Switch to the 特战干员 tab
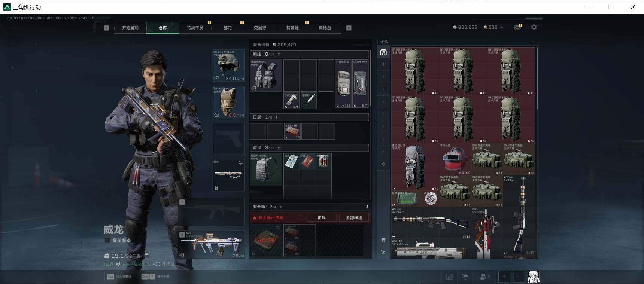Viewport: 644px width, 284px height. coord(195,28)
